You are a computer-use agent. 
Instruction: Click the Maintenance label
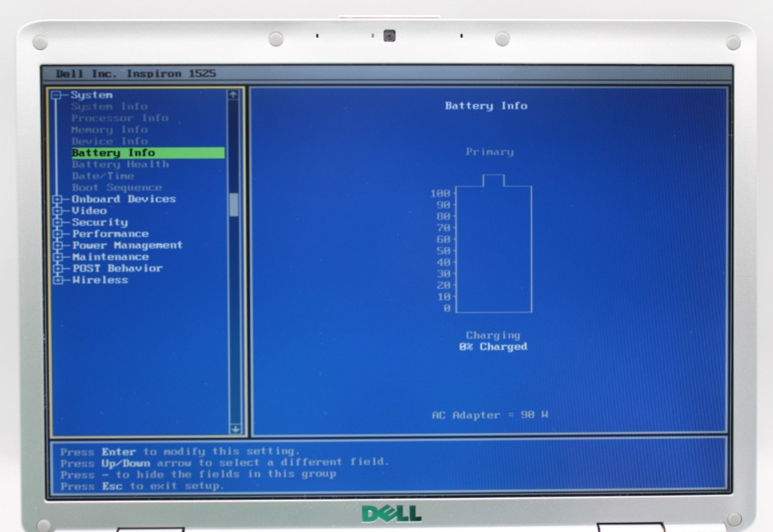pyautogui.click(x=110, y=257)
